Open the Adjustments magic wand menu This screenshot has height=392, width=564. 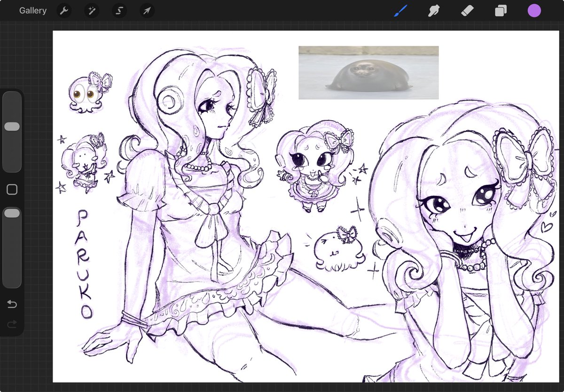tap(92, 10)
